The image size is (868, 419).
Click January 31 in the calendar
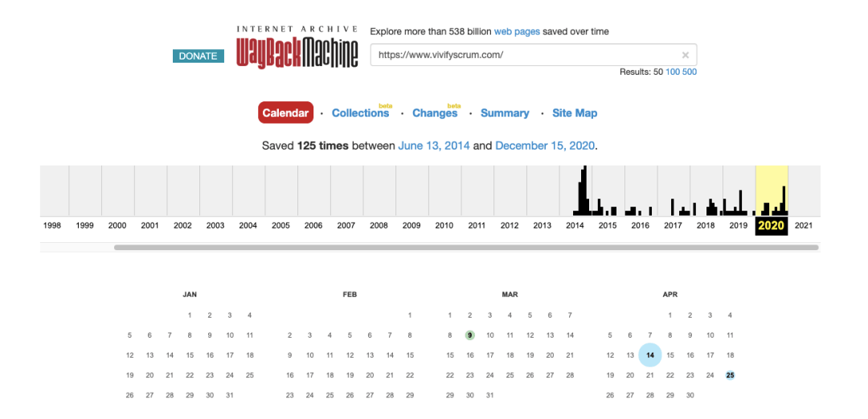(230, 396)
